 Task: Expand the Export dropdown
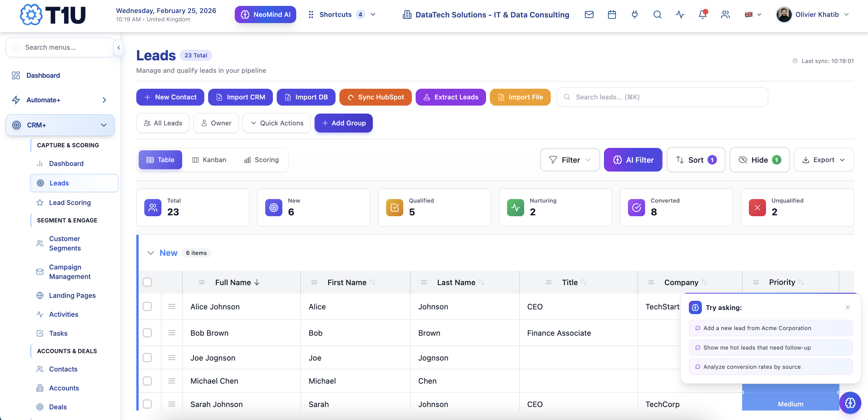pyautogui.click(x=824, y=160)
